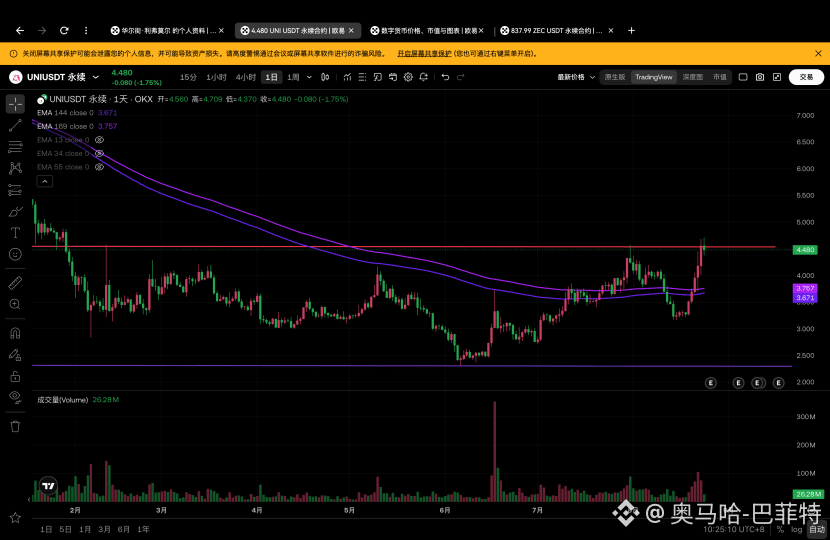Open the chart drawing layout icon
The image size is (830, 540).
coord(377,77)
